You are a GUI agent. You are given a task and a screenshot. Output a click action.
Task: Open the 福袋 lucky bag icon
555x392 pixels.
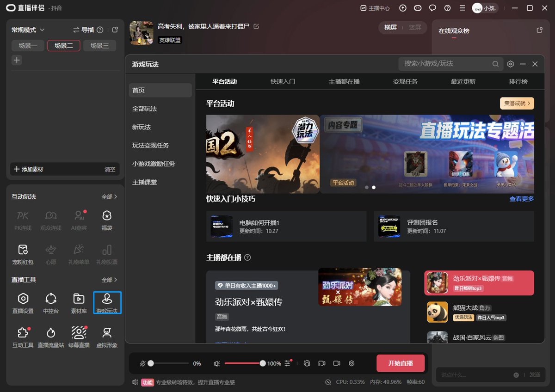point(107,220)
